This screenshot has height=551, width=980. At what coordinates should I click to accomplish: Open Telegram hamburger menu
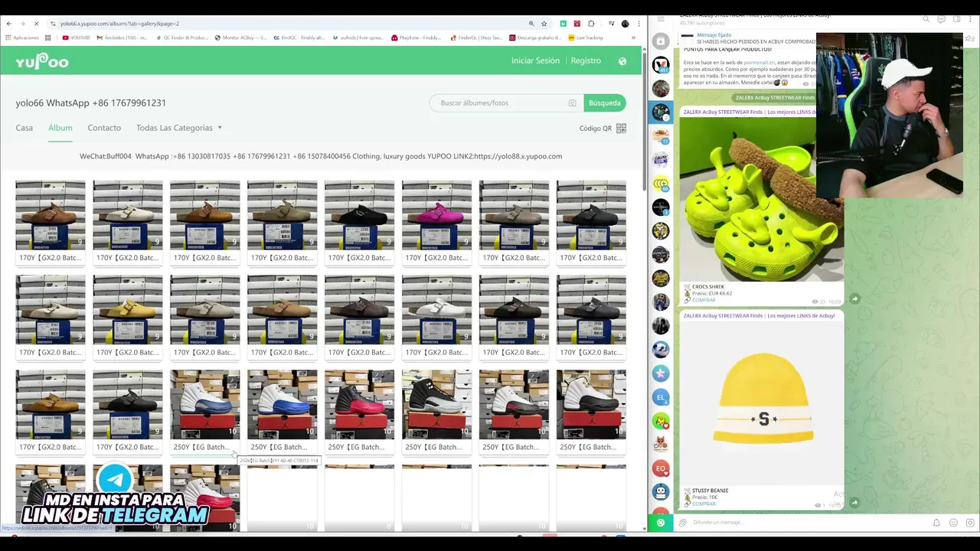[x=661, y=18]
